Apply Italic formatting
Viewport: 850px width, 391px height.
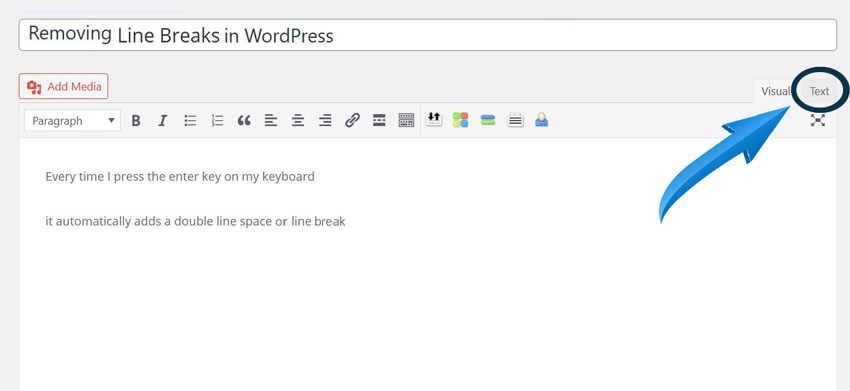[163, 121]
